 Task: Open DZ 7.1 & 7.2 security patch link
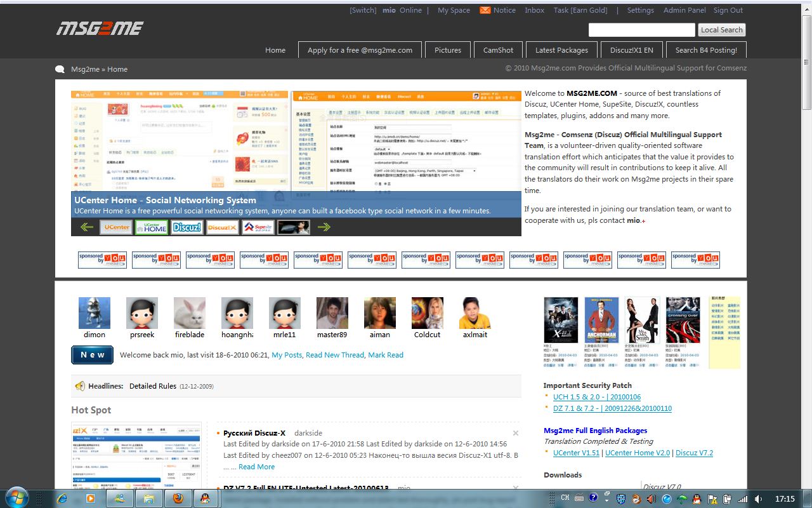pyautogui.click(x=612, y=408)
